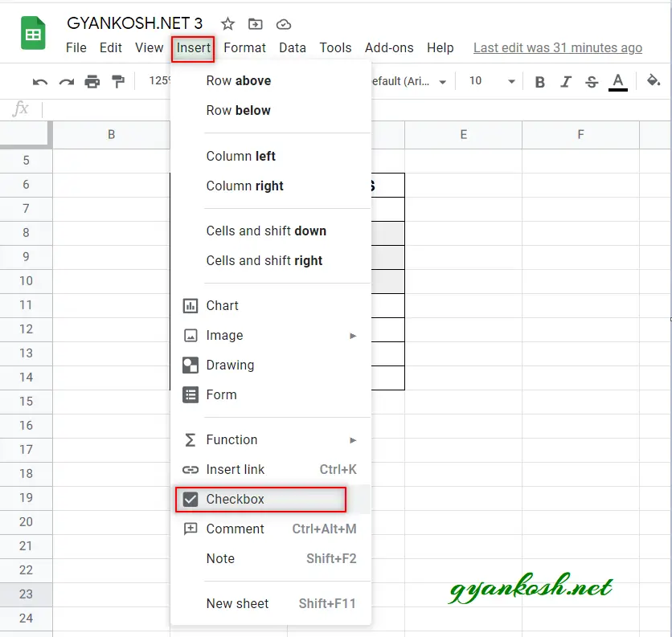Choose Insert link option

click(270, 469)
